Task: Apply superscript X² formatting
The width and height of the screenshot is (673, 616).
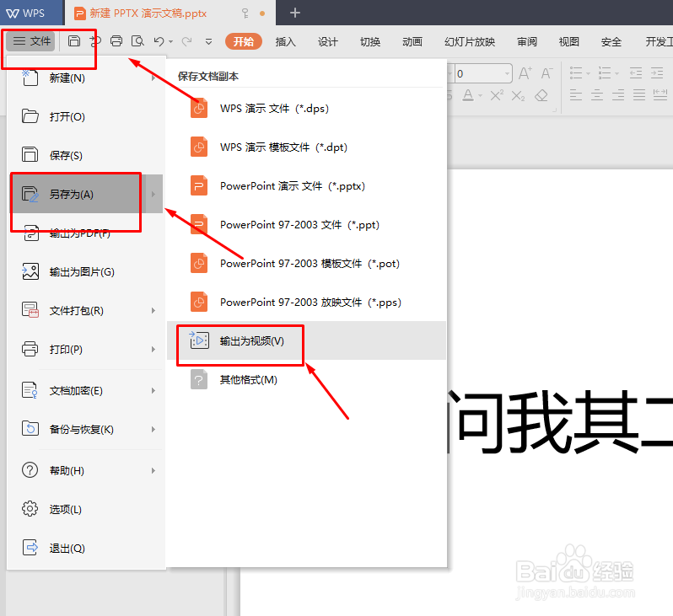Action: (x=497, y=95)
